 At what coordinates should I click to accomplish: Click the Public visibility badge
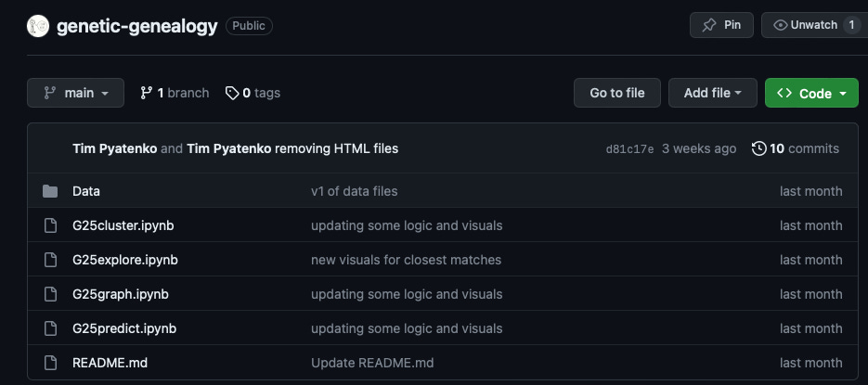click(x=249, y=26)
